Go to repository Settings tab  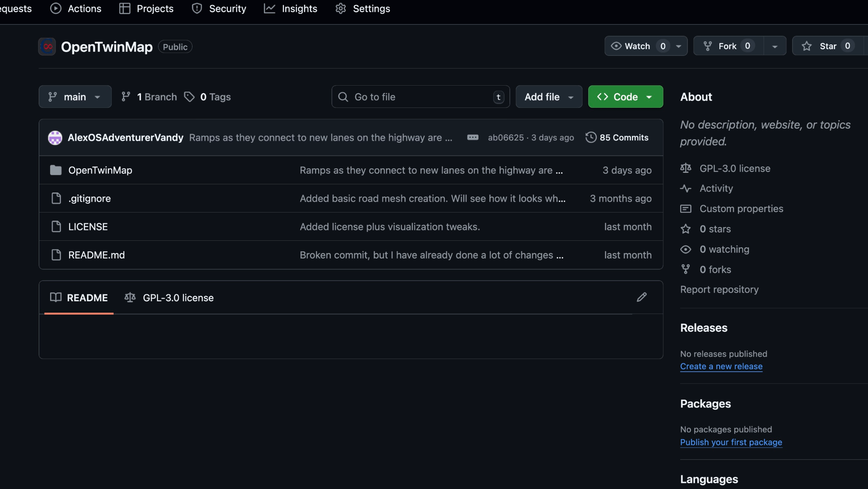(363, 8)
